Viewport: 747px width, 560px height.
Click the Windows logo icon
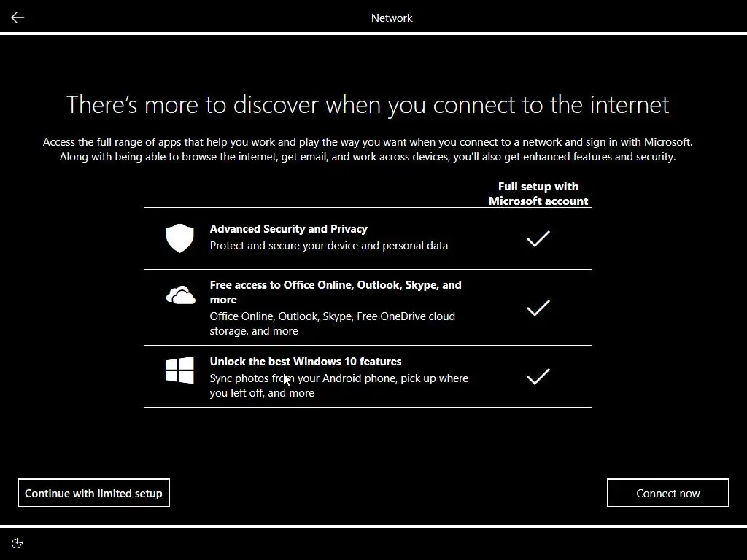179,370
